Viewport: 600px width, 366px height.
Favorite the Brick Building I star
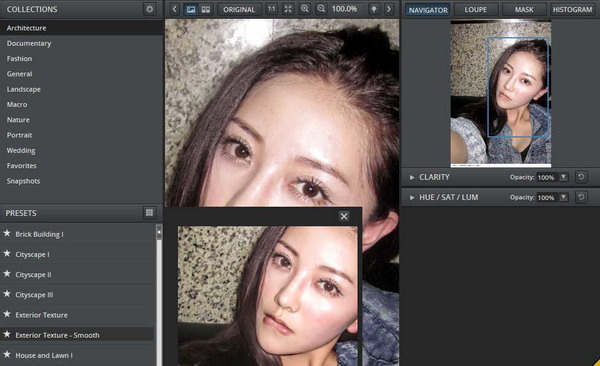7,233
